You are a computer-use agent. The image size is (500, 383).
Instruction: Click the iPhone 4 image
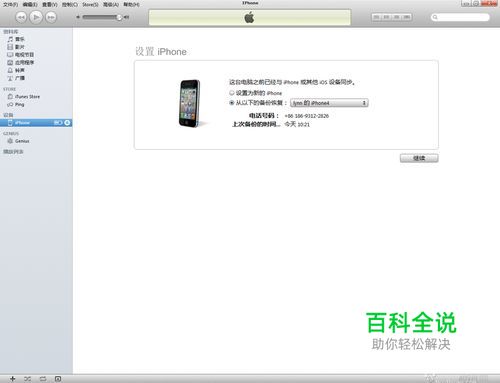[x=190, y=103]
